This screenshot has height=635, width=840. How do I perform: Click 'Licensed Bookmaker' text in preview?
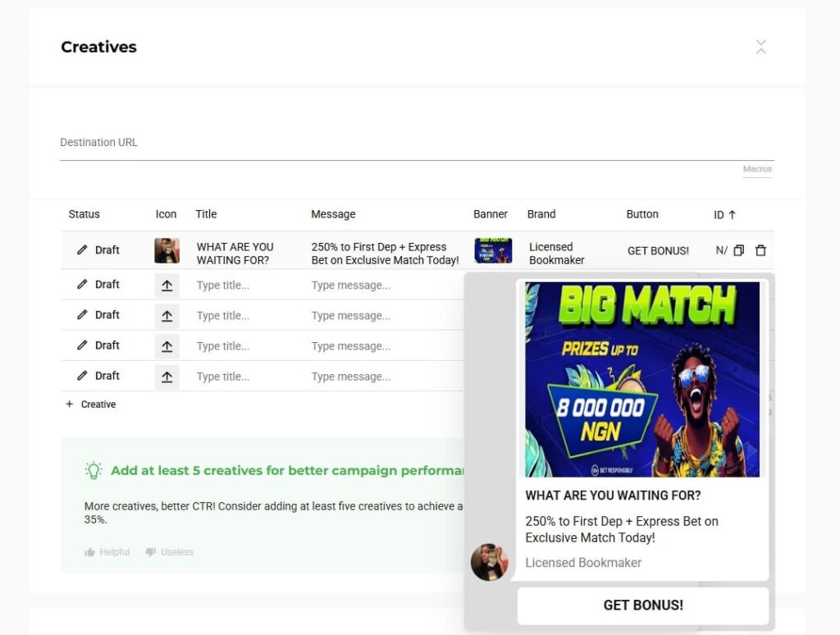tap(583, 563)
